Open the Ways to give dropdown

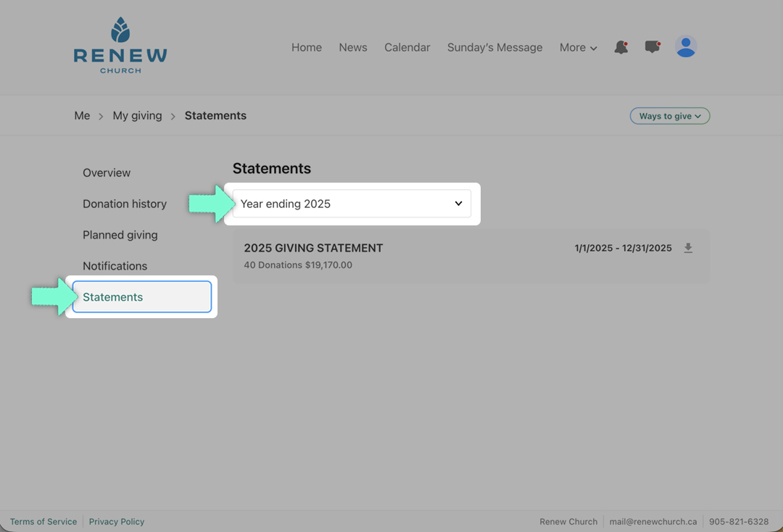[x=670, y=116]
